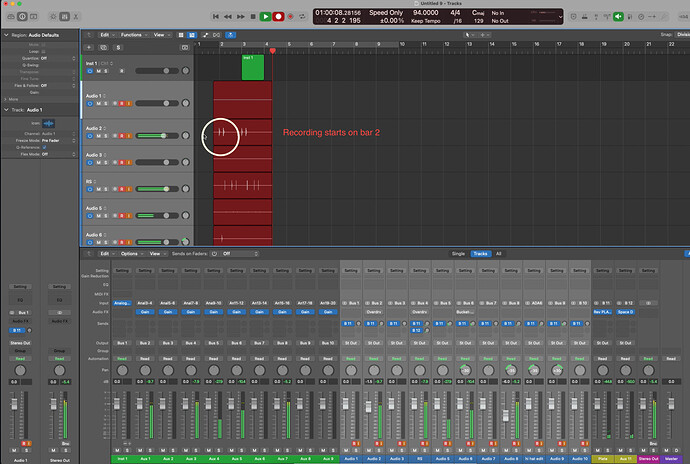Open the Sends on Faders Off dropdown
The image size is (690, 464).
(x=239, y=254)
